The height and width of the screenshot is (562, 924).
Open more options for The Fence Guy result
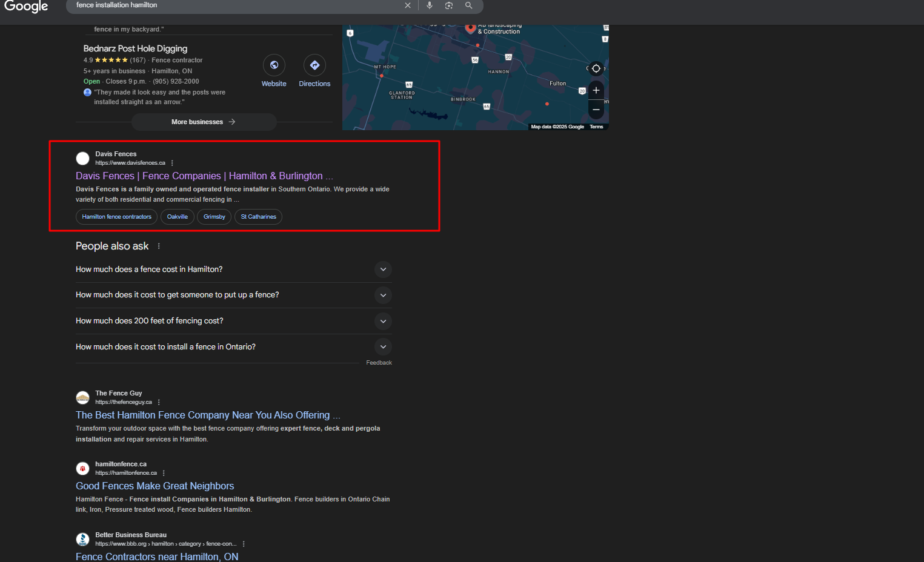159,402
